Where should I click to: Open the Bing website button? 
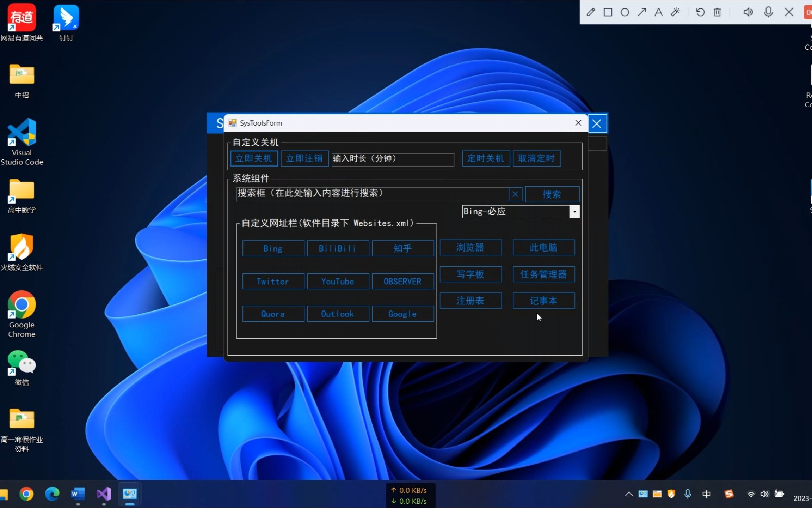(x=273, y=248)
